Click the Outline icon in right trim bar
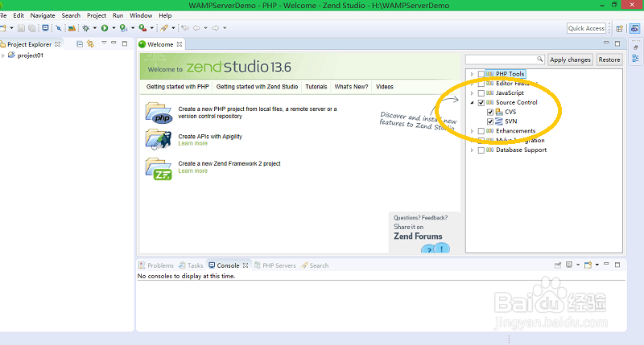This screenshot has width=644, height=345. tap(636, 58)
